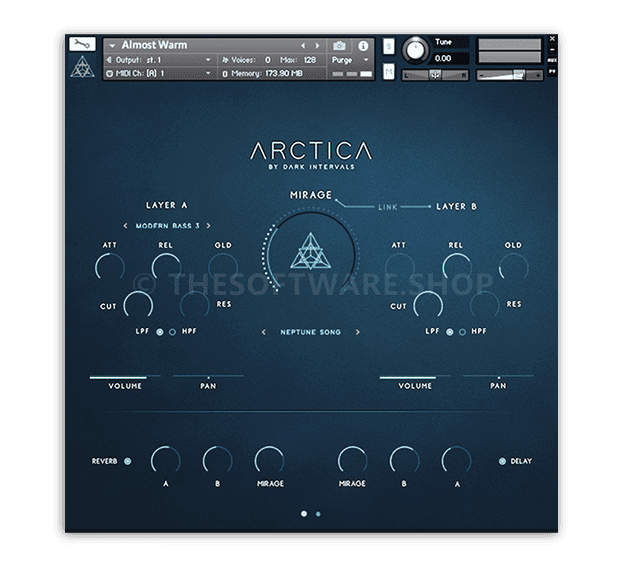Adjust Layer B REL knob
Screen dimensions: 624x567
[457, 267]
